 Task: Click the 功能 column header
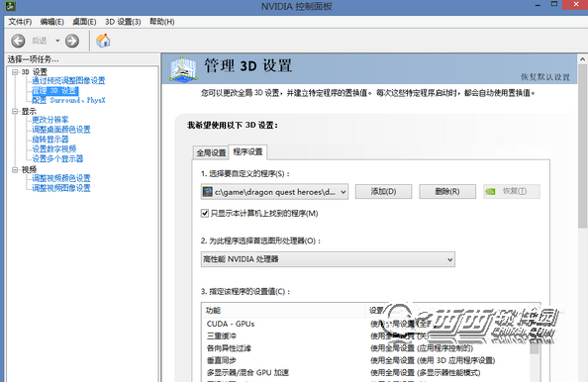pos(283,311)
